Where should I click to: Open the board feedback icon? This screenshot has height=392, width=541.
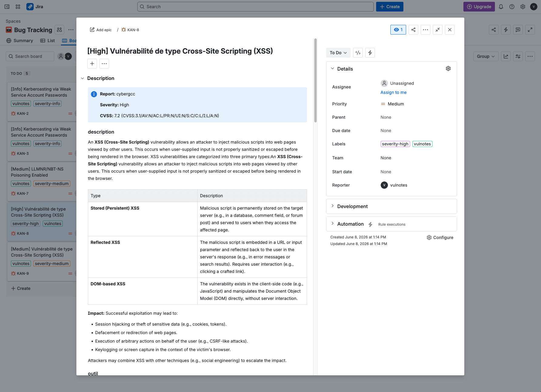pyautogui.click(x=518, y=30)
